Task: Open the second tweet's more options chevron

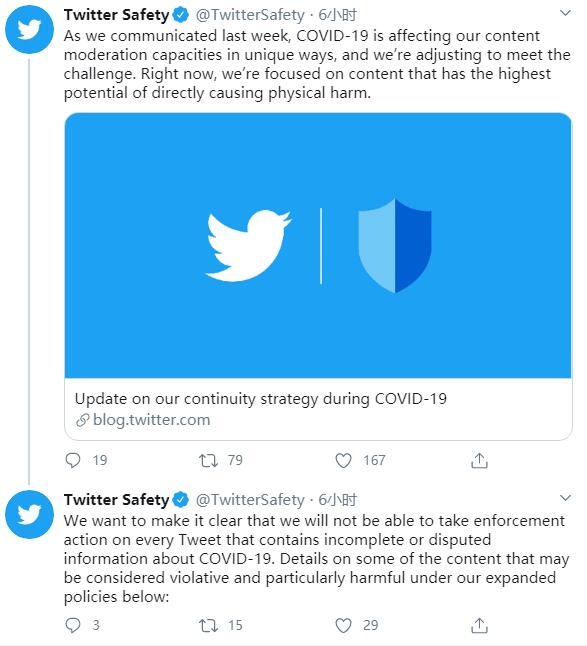Action: [566, 498]
